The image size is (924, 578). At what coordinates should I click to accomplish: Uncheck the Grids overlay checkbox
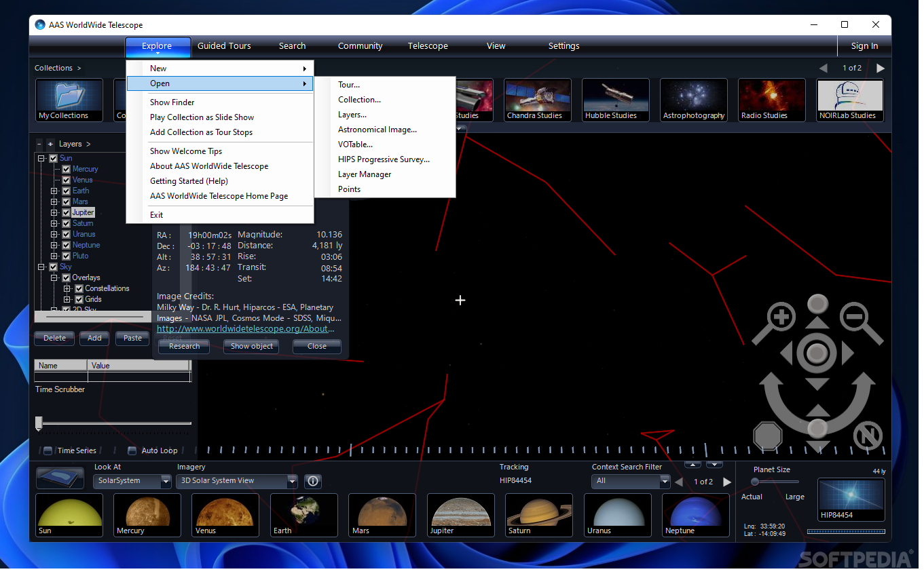(79, 299)
